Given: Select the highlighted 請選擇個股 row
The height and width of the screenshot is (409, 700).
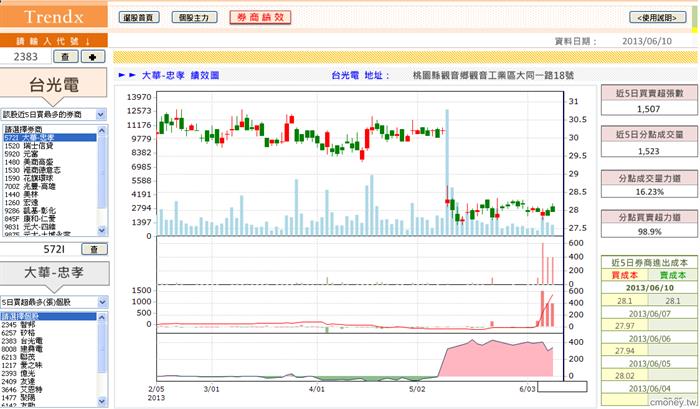Looking at the screenshot, I should [x=48, y=316].
